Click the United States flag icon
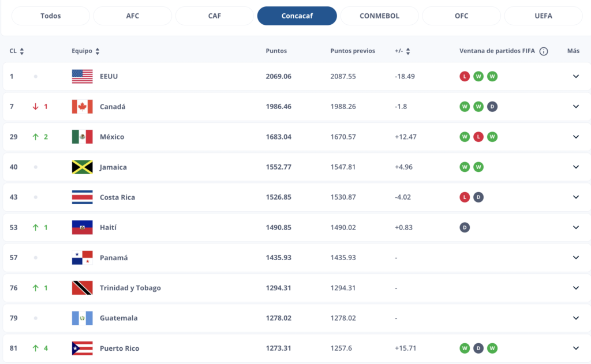Image resolution: width=591 pixels, height=364 pixels. 82,77
